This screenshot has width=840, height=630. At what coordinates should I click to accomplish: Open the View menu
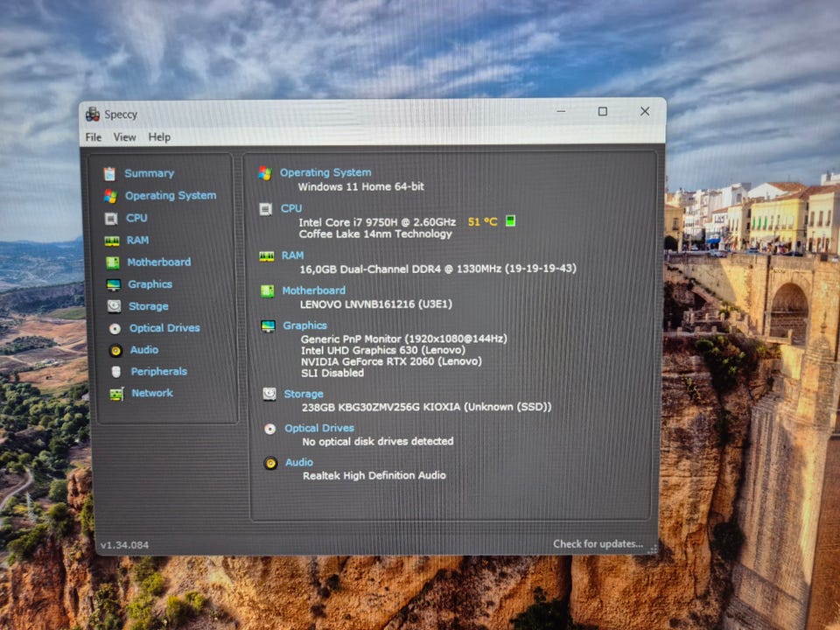click(x=124, y=137)
